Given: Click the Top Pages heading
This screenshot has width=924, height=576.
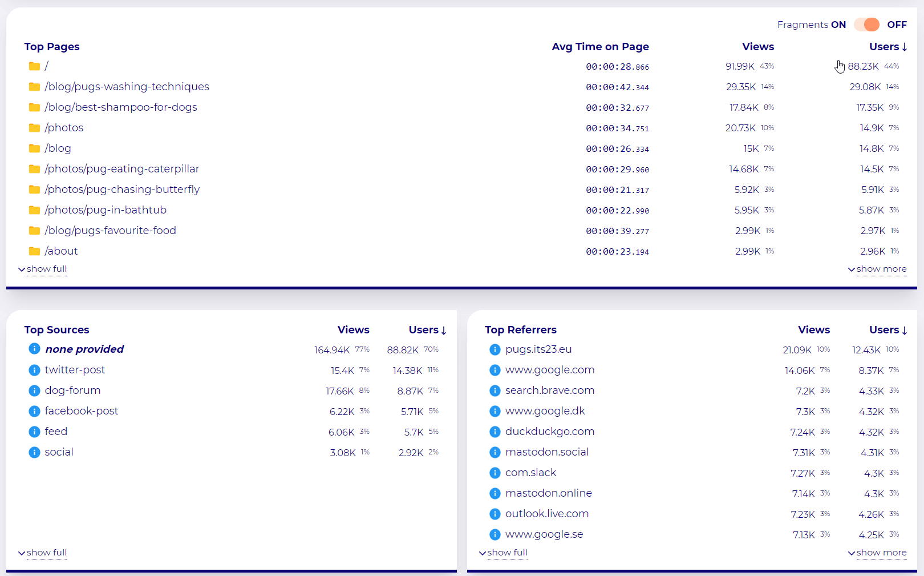Looking at the screenshot, I should 52,47.
